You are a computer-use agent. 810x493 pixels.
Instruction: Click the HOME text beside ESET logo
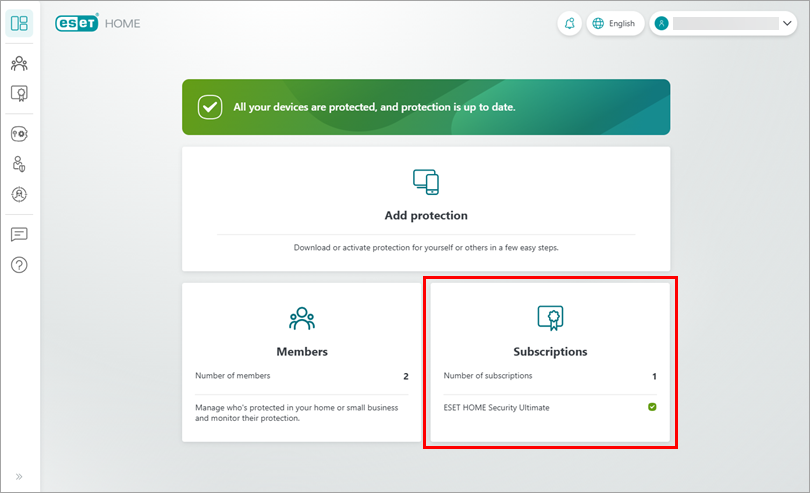tap(122, 24)
